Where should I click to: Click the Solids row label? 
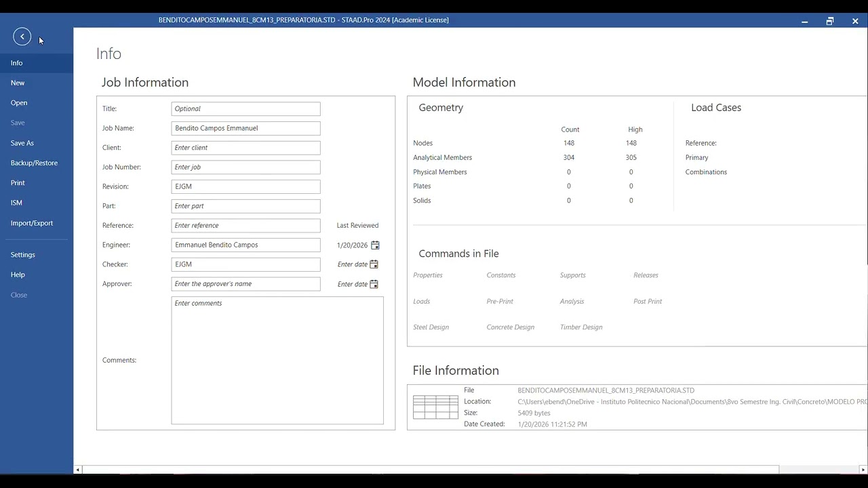(422, 201)
